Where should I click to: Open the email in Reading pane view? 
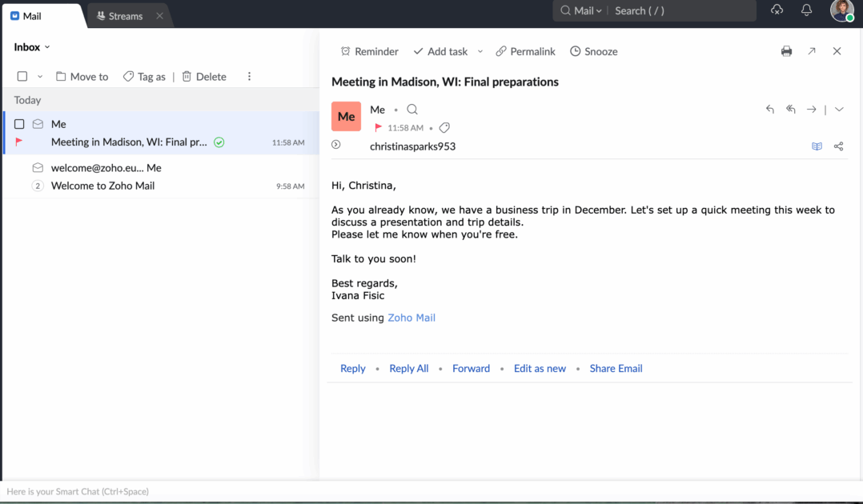[816, 146]
